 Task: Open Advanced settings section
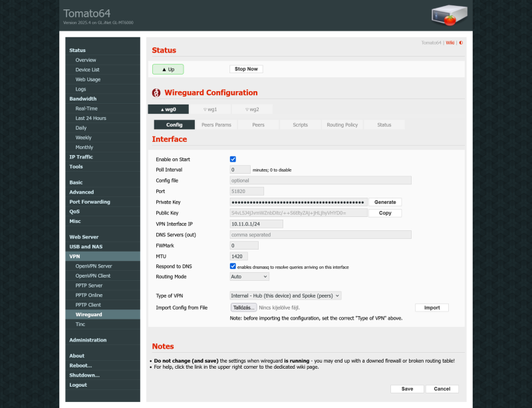[81, 192]
